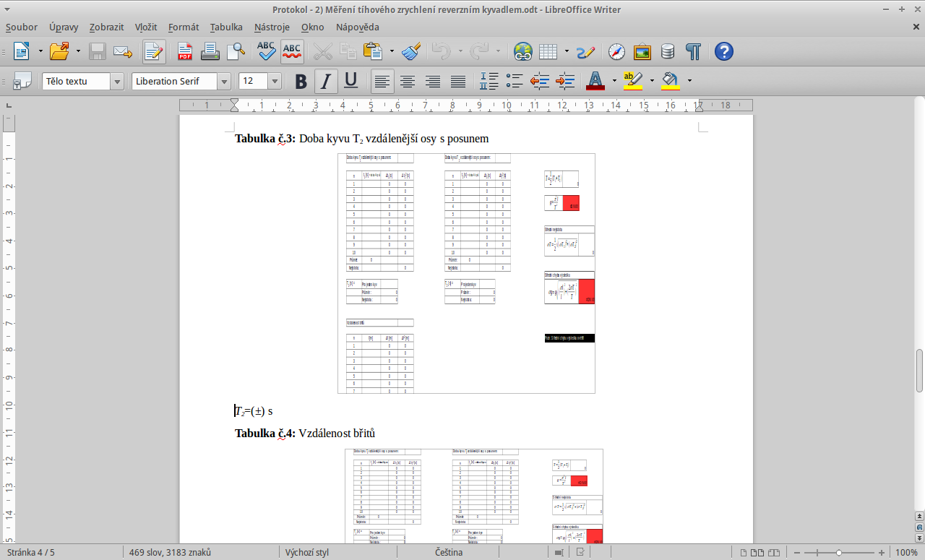Turn off italic formatting

click(x=326, y=81)
